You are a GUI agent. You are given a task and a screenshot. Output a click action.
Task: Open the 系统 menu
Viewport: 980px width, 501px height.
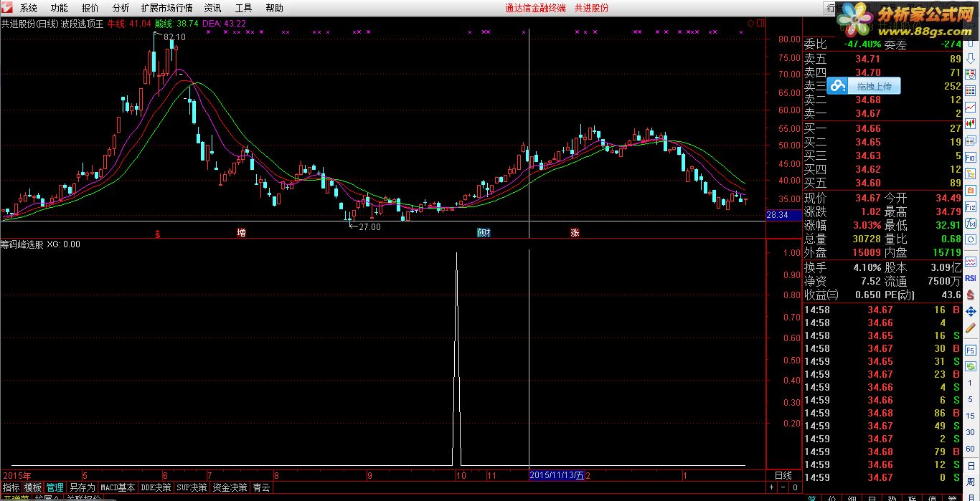tap(29, 8)
